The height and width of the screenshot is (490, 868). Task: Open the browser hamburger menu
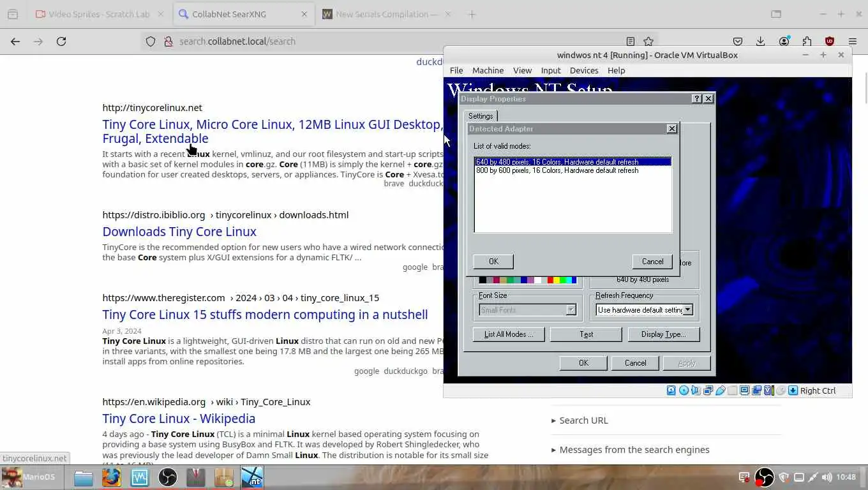(x=853, y=41)
